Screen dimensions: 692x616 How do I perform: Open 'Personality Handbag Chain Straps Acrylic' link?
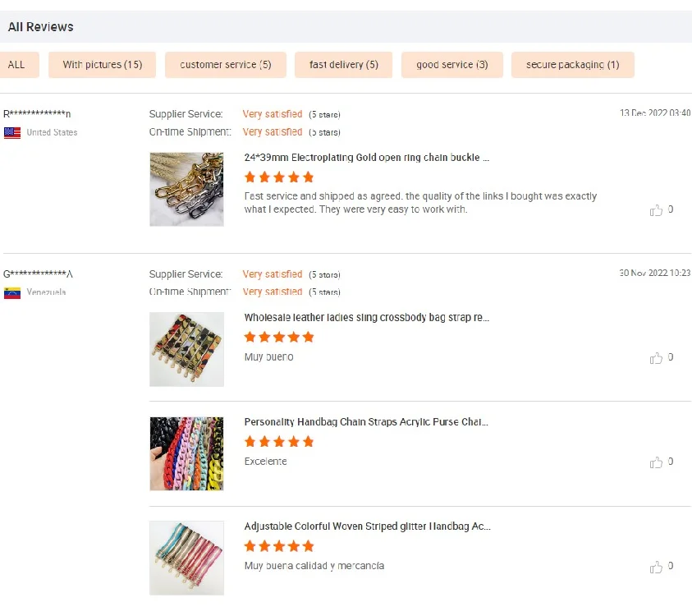coord(366,422)
